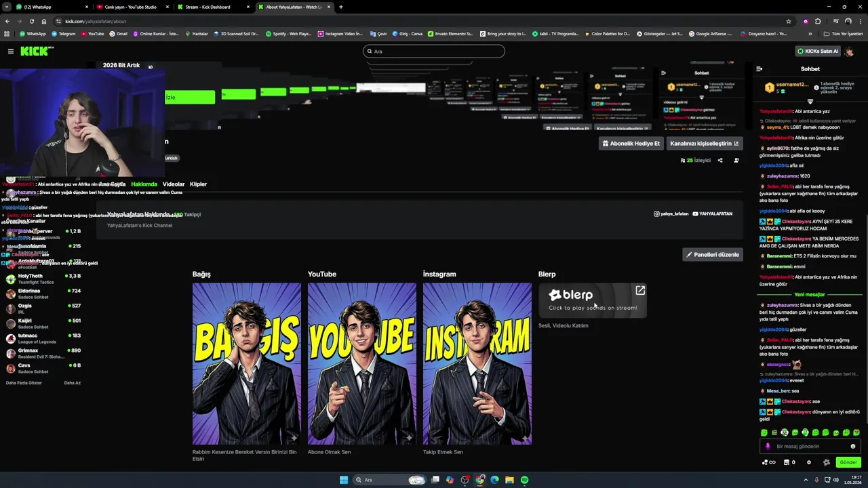Collapse the Sohbet chat panel icon
The image size is (868, 488).
759,68
